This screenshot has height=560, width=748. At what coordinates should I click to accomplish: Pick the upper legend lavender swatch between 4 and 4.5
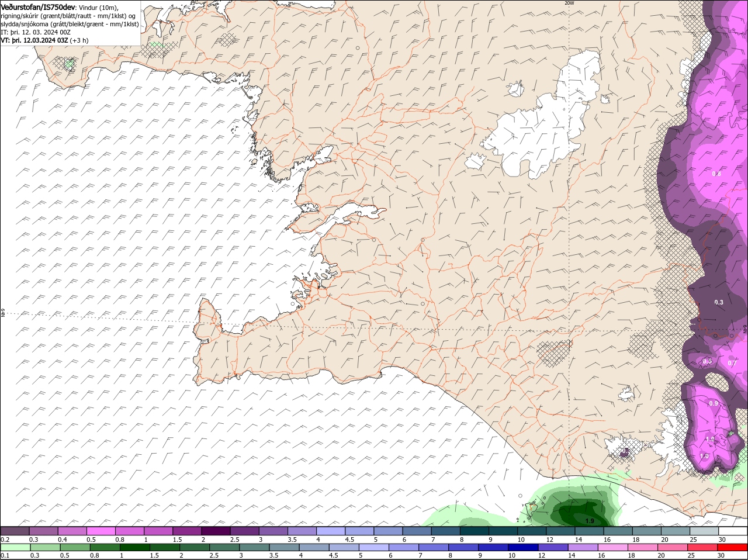330,531
